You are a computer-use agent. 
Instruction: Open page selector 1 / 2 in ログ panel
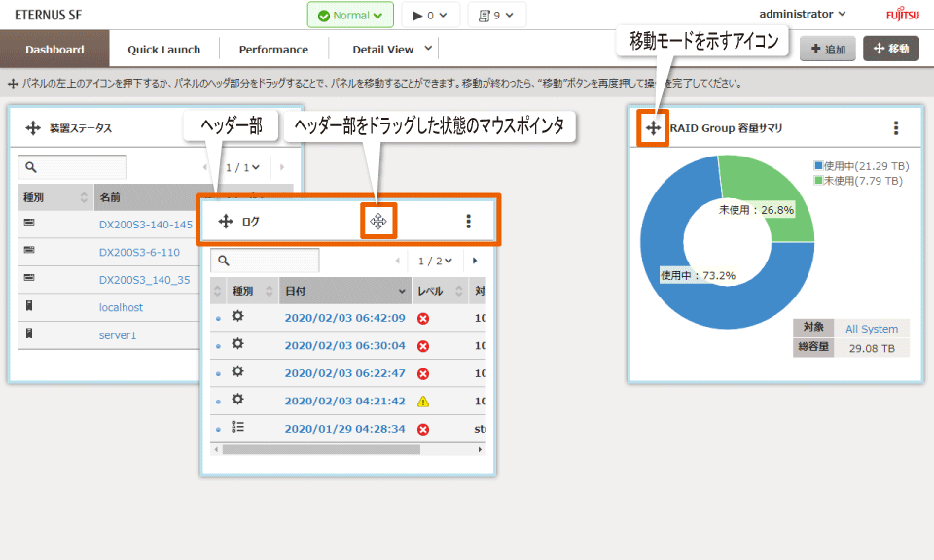(x=435, y=261)
